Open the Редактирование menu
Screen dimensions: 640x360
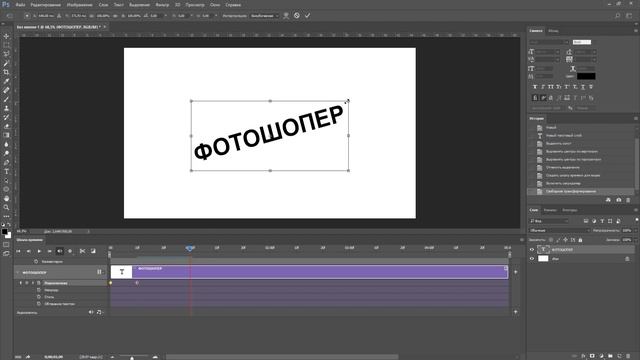coord(46,5)
